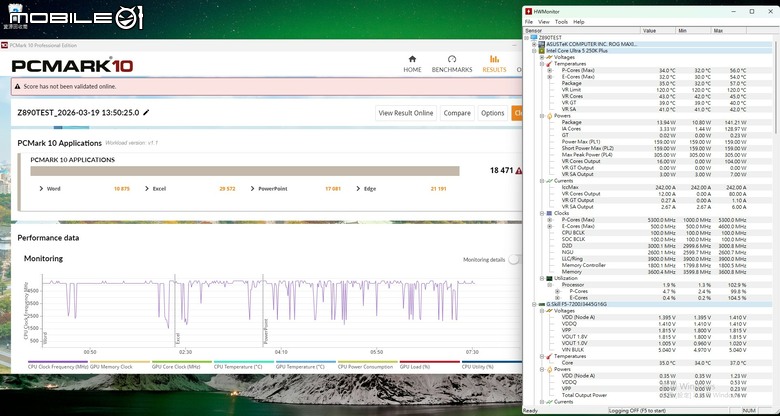Toggle GPU Core Clock legend series
The height and width of the screenshot is (416, 780).
[x=182, y=366]
